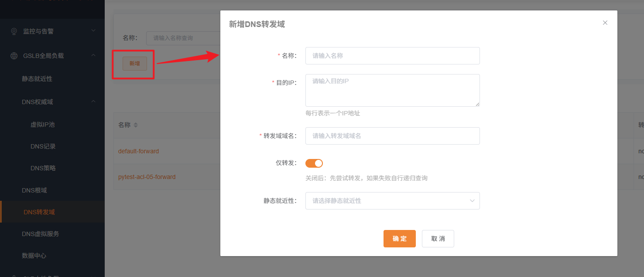Open the 数据中心 sidebar entry

(34, 256)
